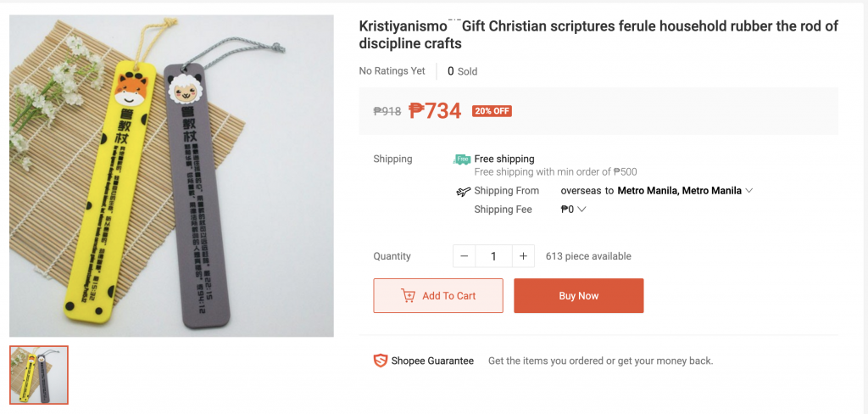868x414 pixels.
Task: Click the 613 piece available text
Action: click(x=588, y=256)
